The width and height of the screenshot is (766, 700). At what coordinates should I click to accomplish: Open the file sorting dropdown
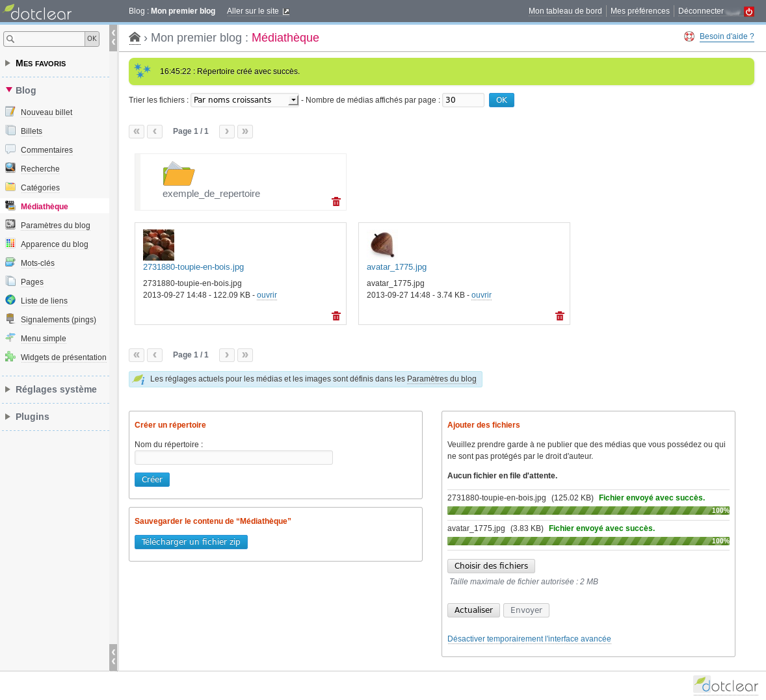tap(244, 100)
